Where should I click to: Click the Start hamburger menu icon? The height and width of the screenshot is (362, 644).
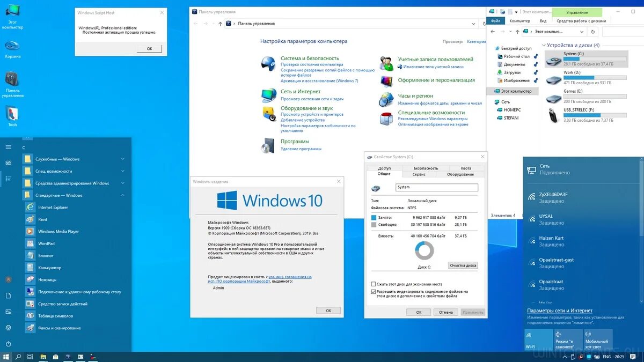[x=8, y=147]
